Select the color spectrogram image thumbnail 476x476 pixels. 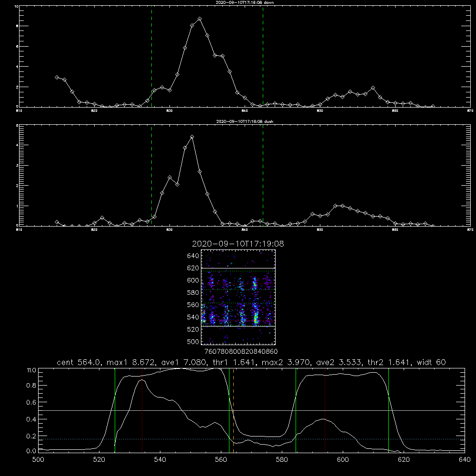[x=238, y=297]
